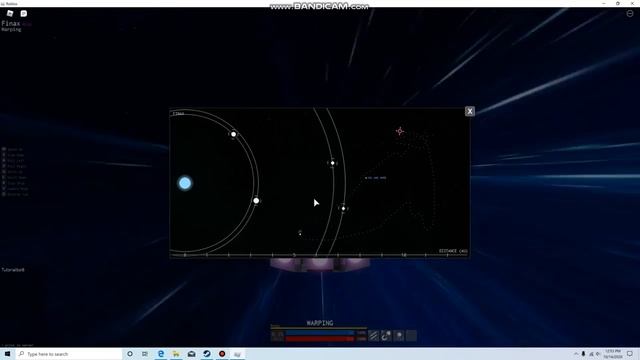The width and height of the screenshot is (640, 360).
Task: Open Microsoft Edge from the taskbar
Action: pyautogui.click(x=161, y=354)
